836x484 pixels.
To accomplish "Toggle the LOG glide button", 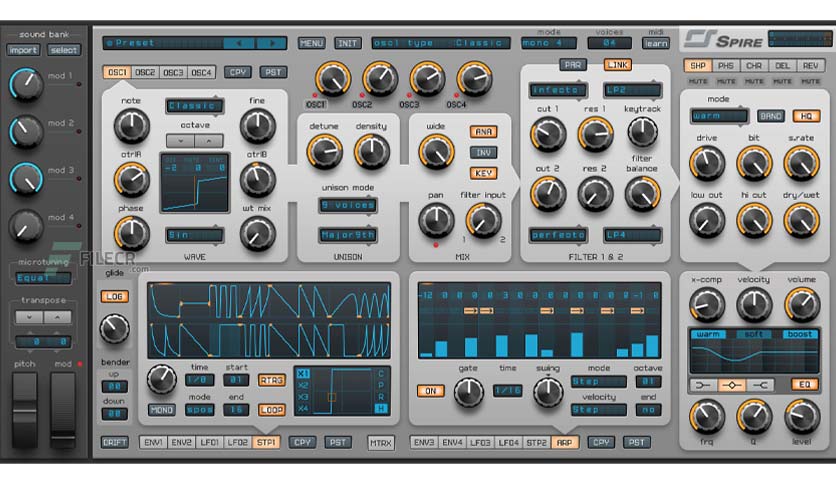I will coord(115,296).
